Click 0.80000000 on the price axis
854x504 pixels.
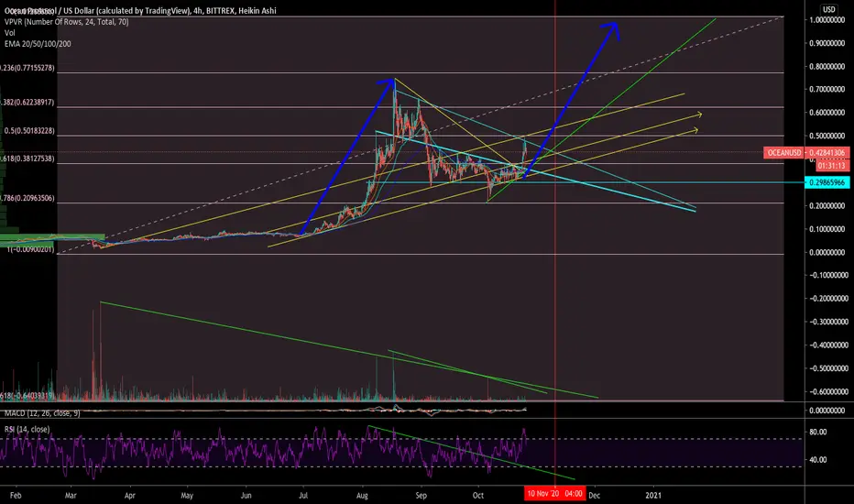pos(827,67)
